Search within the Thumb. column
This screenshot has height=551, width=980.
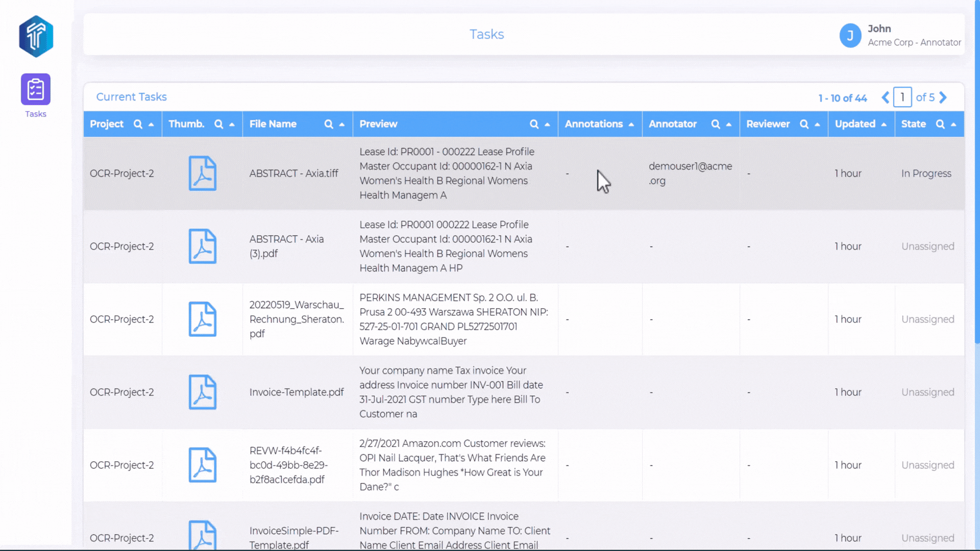click(218, 124)
